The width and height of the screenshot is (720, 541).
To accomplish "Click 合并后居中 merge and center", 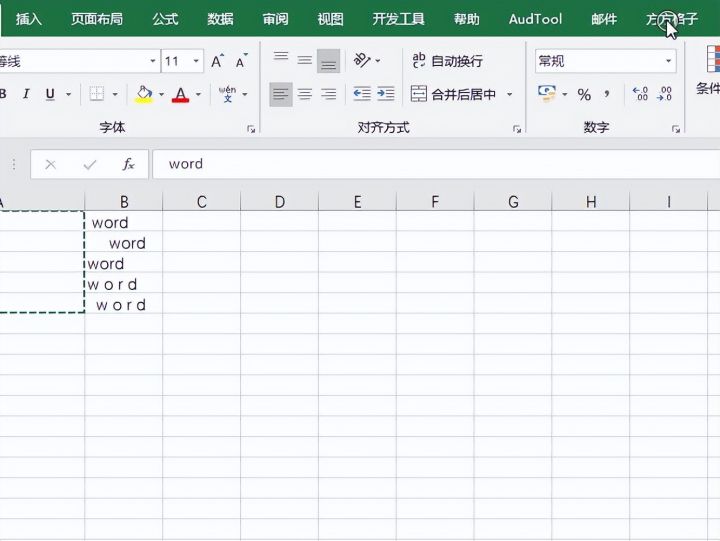I will [x=453, y=94].
